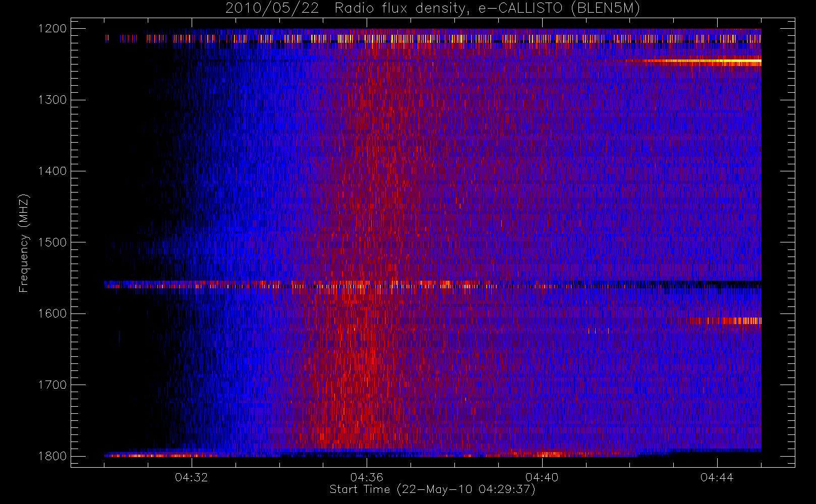Select the 1200 frequency tick label
The width and height of the screenshot is (816, 504).
[x=52, y=29]
